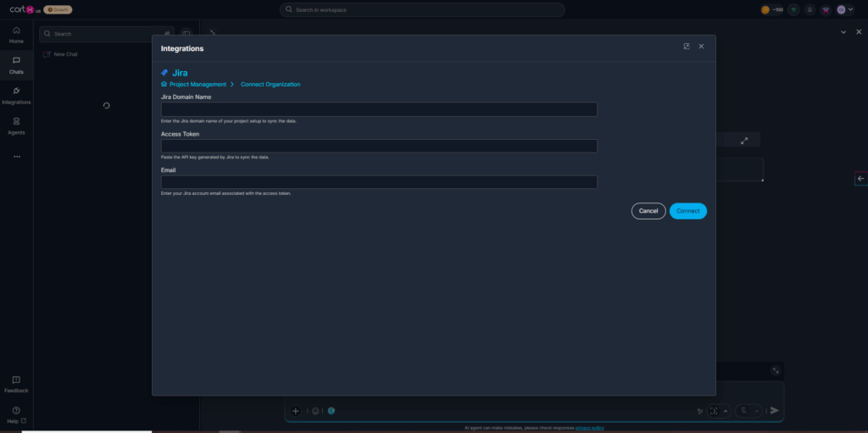Open chat search filter options icon
The image size is (868, 433).
(167, 34)
